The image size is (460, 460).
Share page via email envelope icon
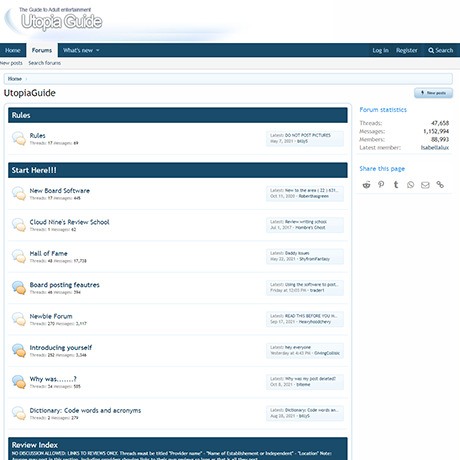[x=425, y=185]
